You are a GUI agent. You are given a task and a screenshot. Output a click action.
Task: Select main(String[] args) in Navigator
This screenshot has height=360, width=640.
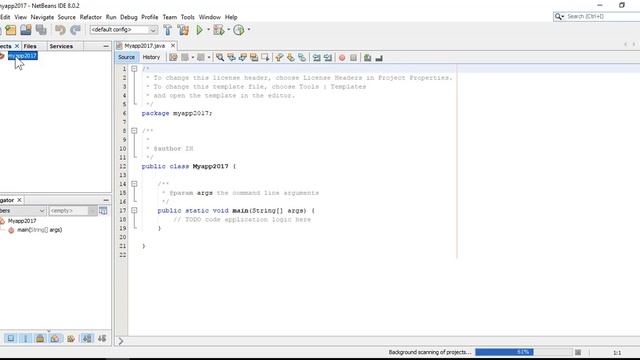39,230
